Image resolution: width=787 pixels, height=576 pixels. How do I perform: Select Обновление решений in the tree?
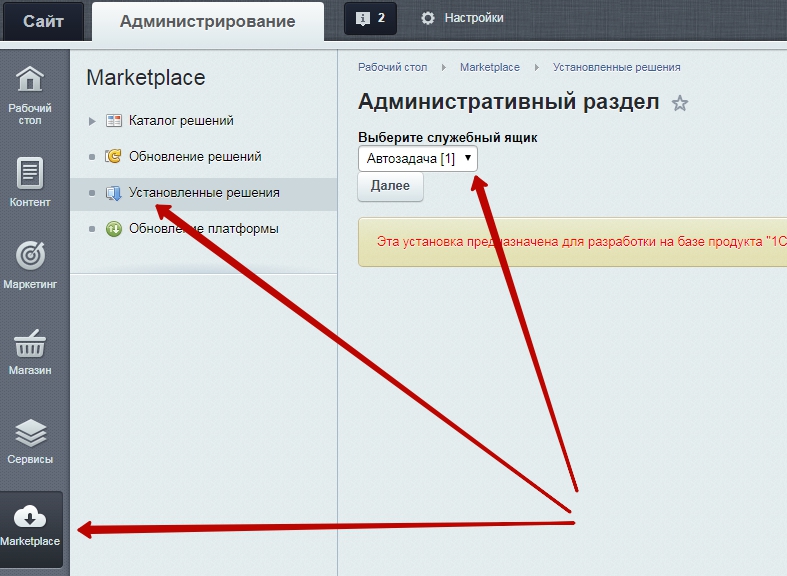194,157
